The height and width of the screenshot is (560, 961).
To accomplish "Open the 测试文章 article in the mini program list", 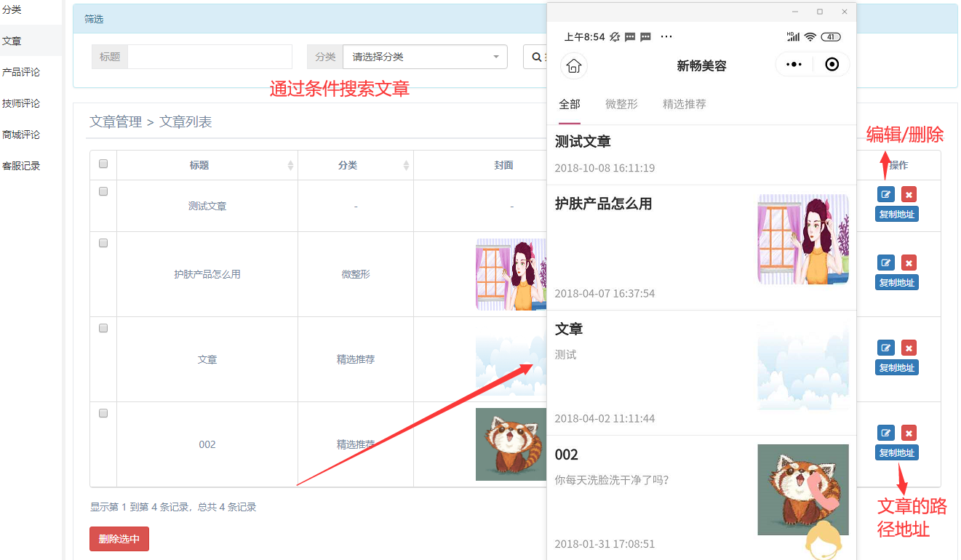I will click(x=583, y=142).
